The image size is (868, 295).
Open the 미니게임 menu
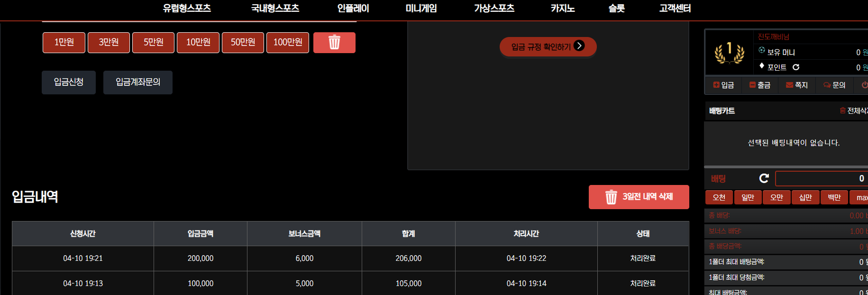point(421,8)
